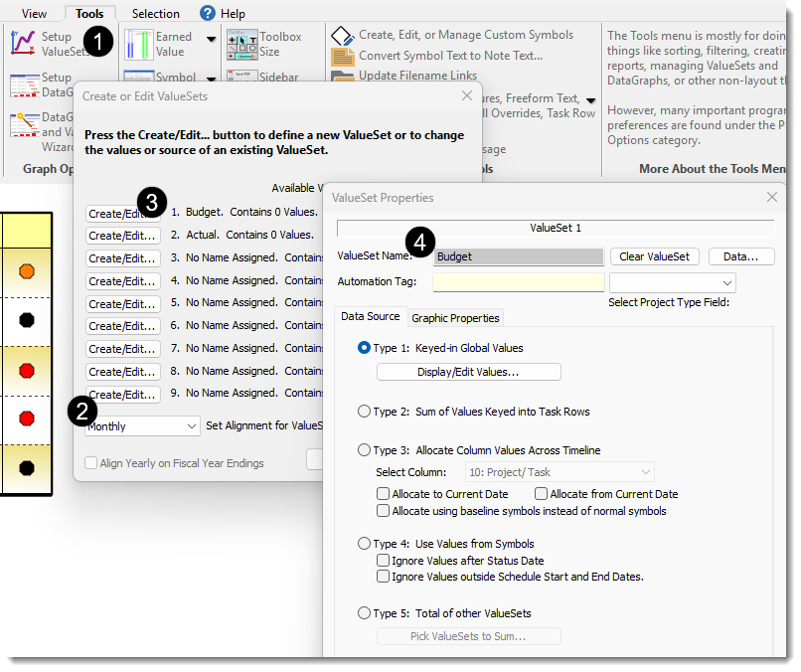Check Ignore Values after Status Date
This screenshot has height=672, width=801.
point(384,561)
